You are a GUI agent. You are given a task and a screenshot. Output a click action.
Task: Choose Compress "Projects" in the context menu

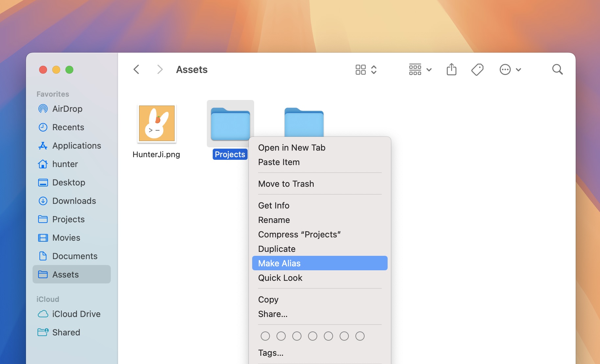[299, 234]
